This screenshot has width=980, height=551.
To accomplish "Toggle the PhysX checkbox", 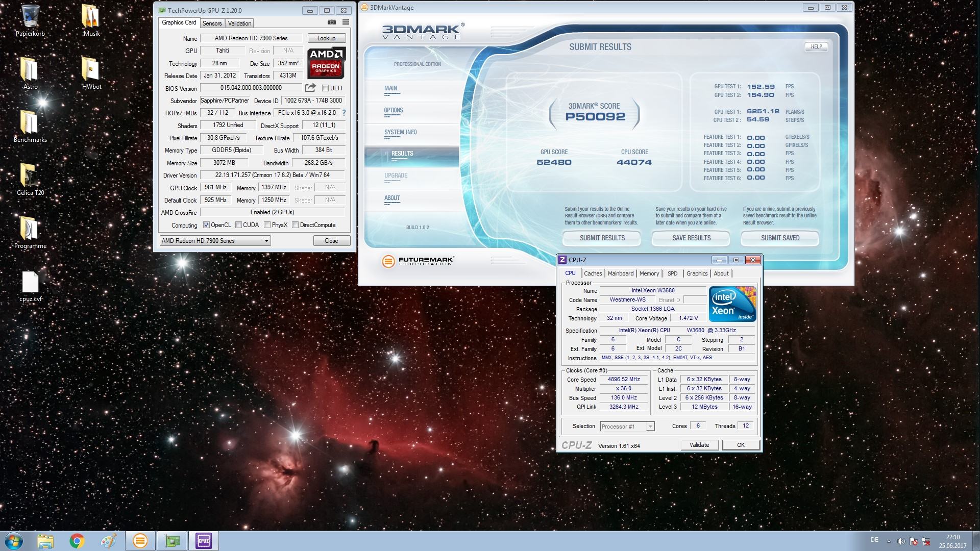I will pyautogui.click(x=267, y=225).
